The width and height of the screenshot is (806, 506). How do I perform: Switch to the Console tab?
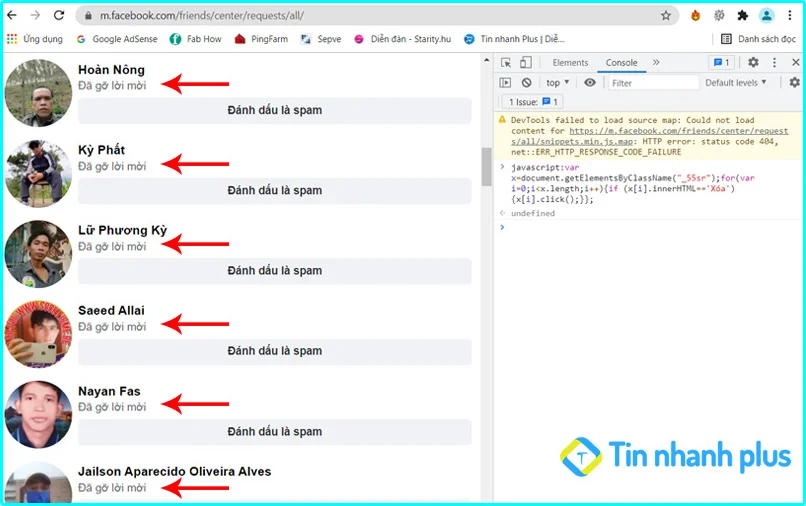(621, 63)
